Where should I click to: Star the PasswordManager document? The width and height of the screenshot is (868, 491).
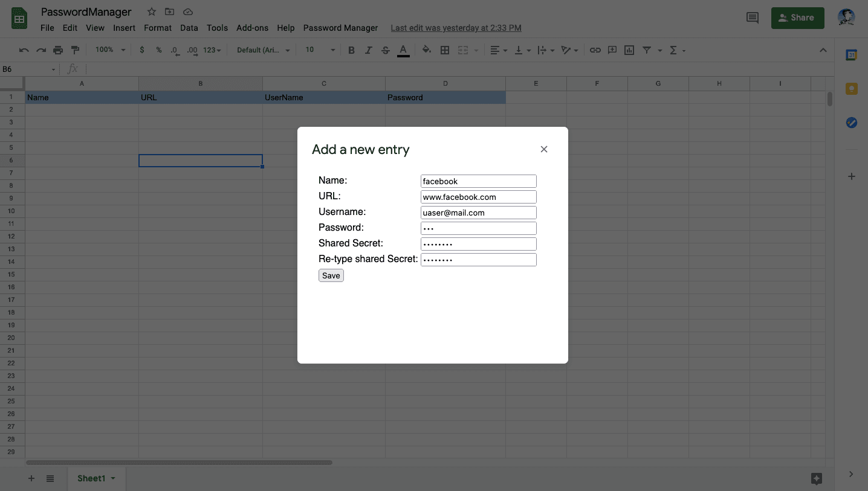click(x=152, y=12)
